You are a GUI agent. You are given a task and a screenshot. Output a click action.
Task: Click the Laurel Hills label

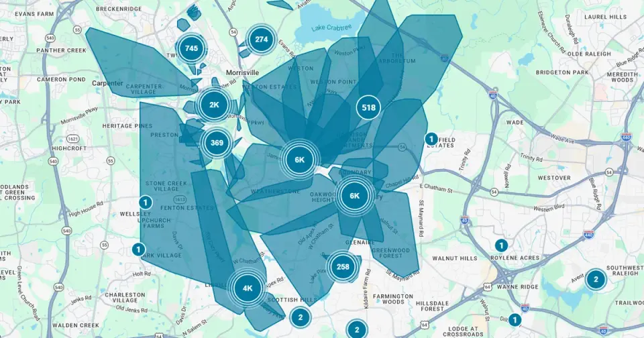click(x=605, y=17)
